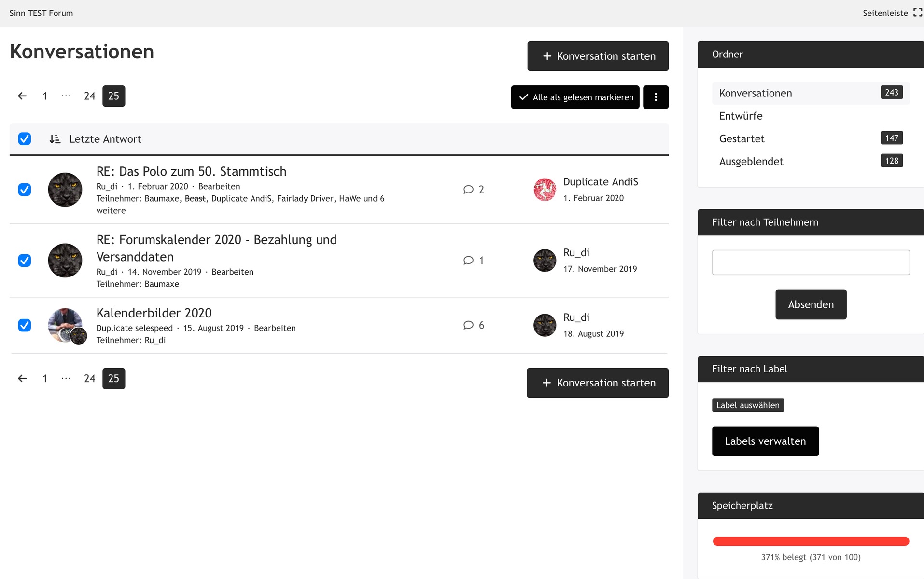Image resolution: width=924 pixels, height=579 pixels.
Task: Click Duplicate AndiS avatar in last reply column
Action: click(x=545, y=190)
